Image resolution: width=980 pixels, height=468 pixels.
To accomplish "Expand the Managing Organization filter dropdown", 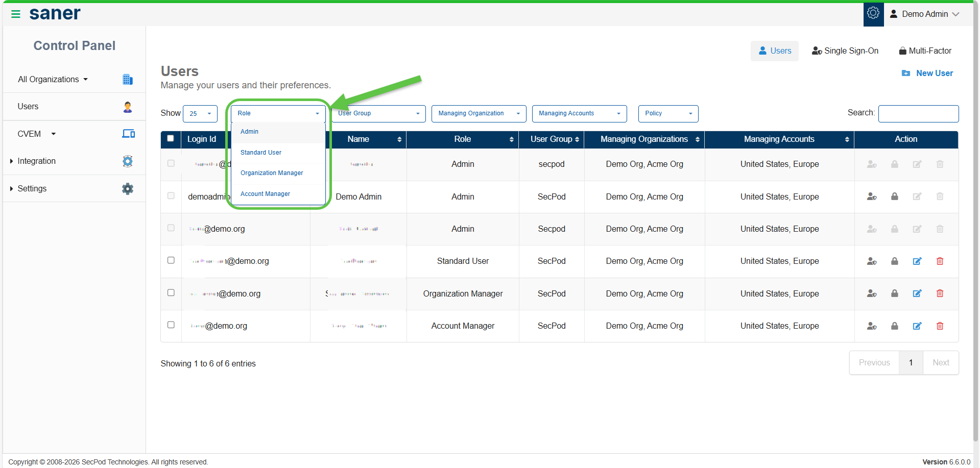I will click(479, 113).
